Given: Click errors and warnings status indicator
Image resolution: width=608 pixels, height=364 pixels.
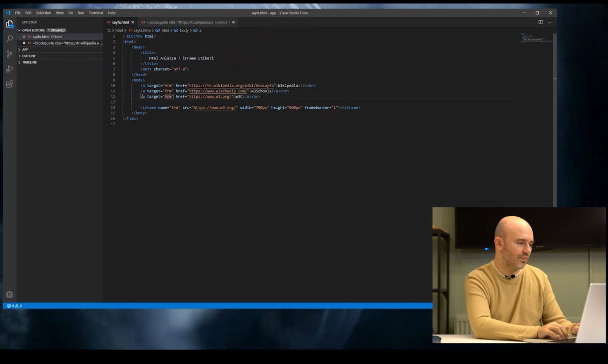Looking at the screenshot, I should point(14,306).
